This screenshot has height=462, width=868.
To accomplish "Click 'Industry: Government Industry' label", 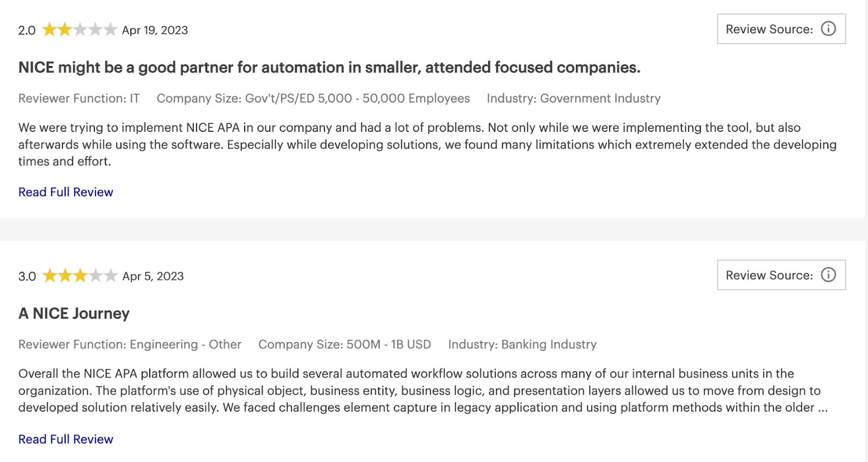I will [573, 98].
